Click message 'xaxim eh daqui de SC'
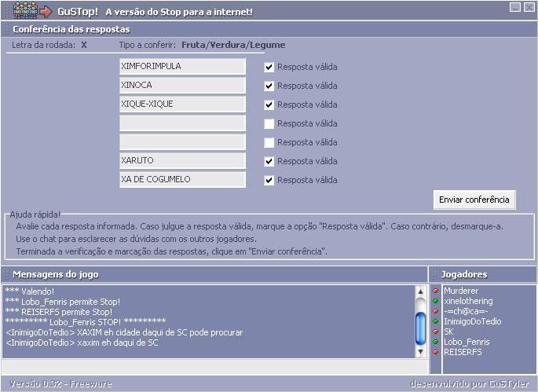The width and height of the screenshot is (538, 392). (82, 343)
